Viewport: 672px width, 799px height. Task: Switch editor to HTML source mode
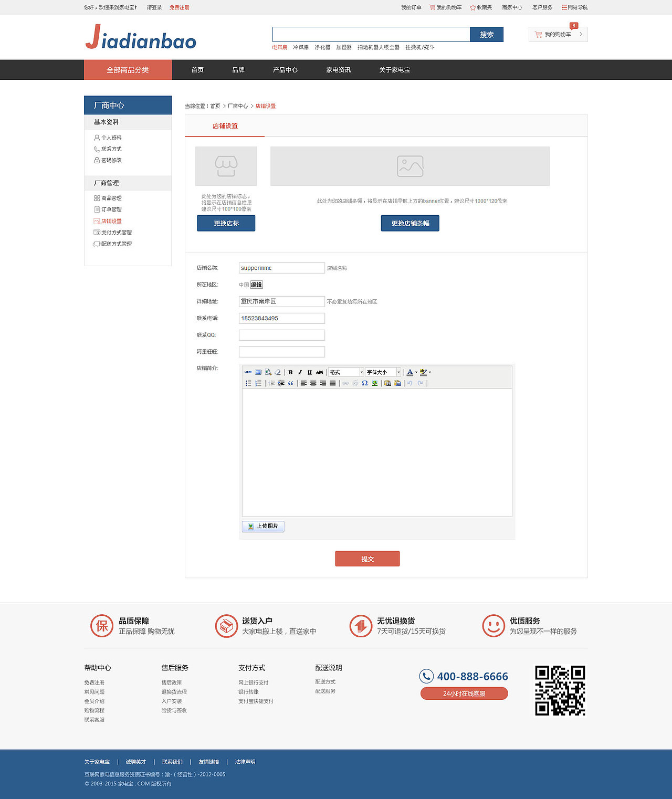[x=248, y=372]
